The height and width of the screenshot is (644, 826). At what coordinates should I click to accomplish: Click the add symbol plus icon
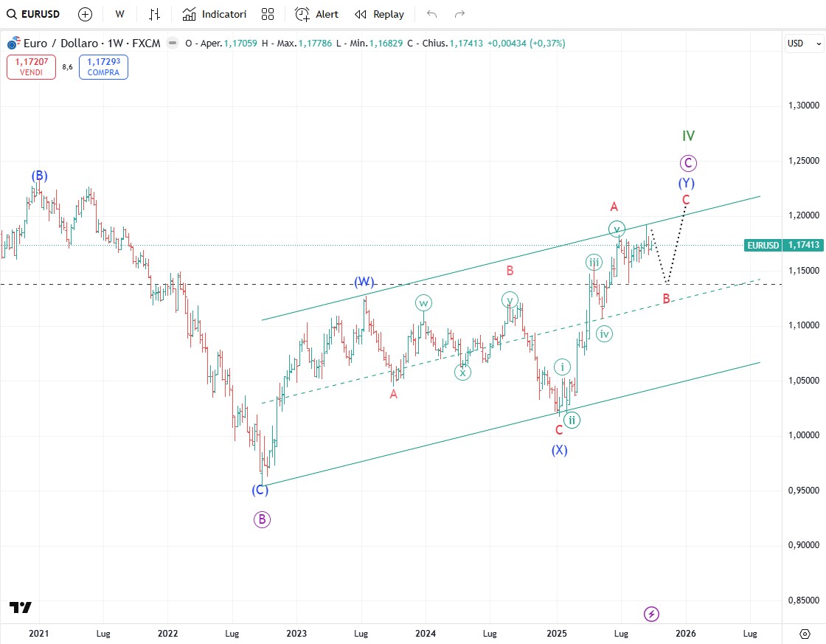85,14
